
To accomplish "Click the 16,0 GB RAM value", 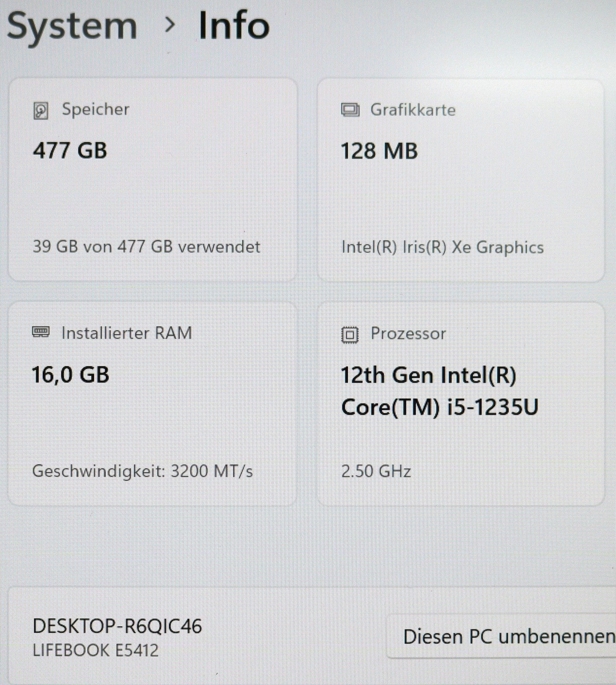I will pos(70,374).
